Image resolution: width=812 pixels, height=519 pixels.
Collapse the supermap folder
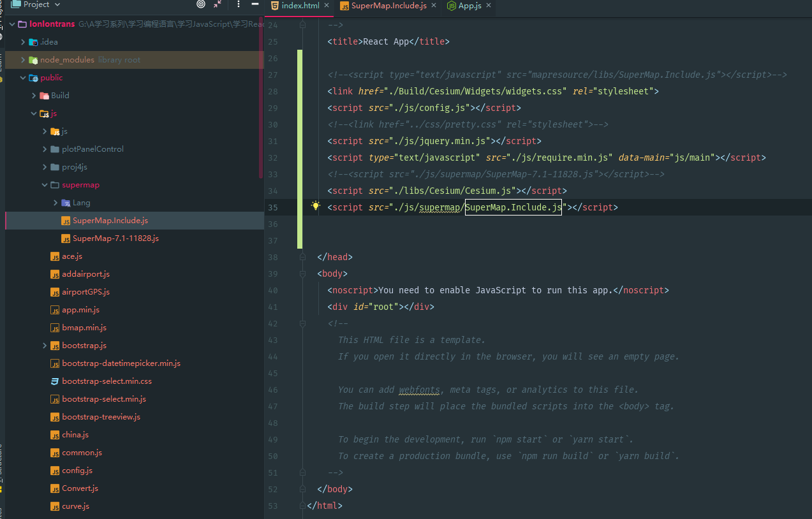click(x=45, y=185)
